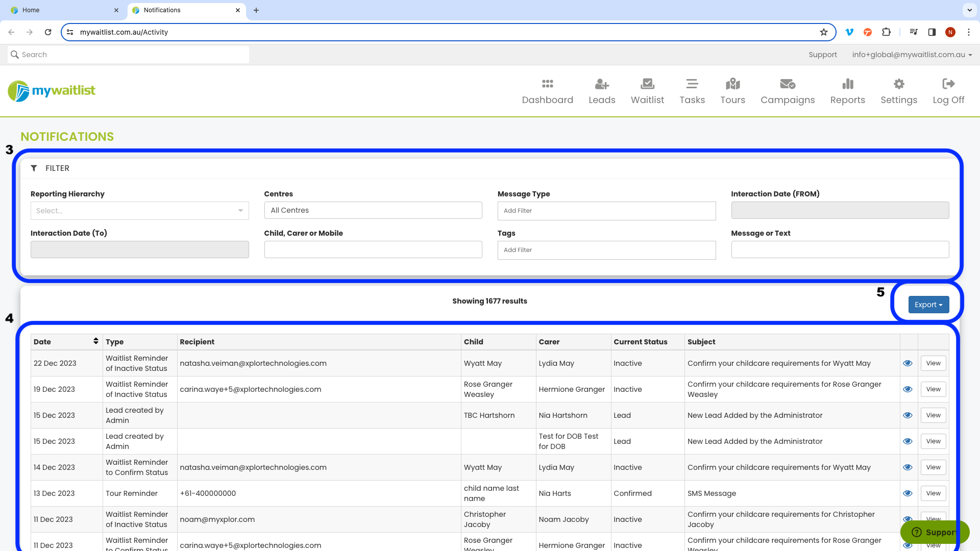Viewport: 980px width, 551px height.
Task: Go to the Waitlist section
Action: [x=647, y=92]
